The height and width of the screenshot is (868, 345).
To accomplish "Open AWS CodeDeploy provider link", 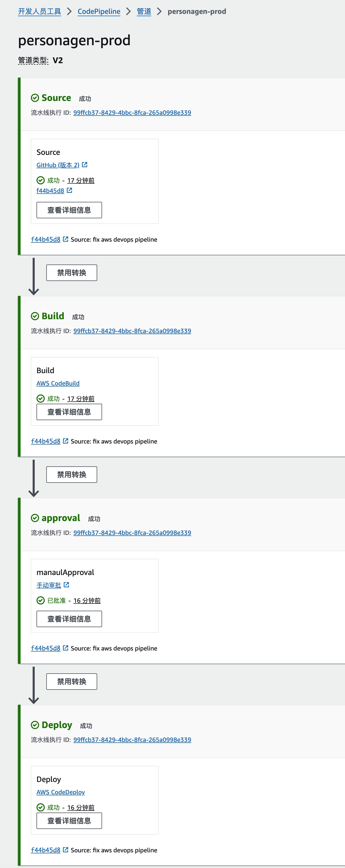I will click(61, 792).
